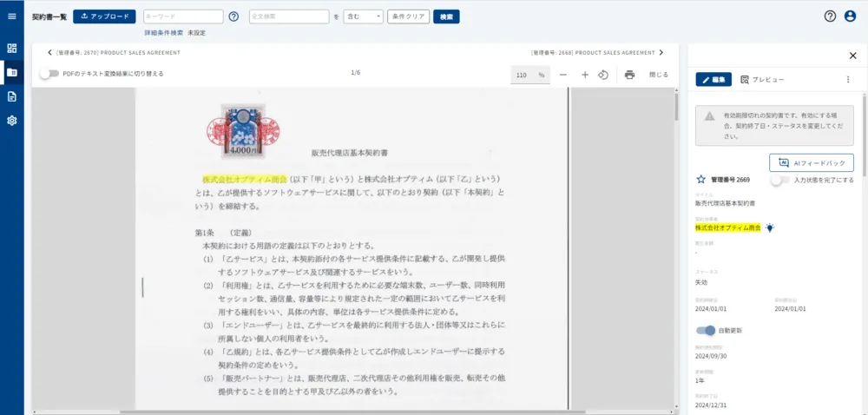Open the 含む condition dropdown
This screenshot has width=868, height=415.
363,16
